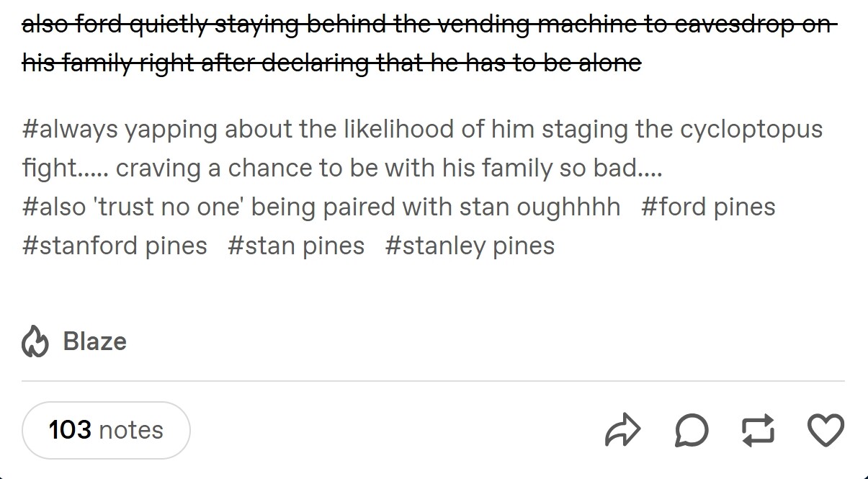Click the Blaze flame icon
868x479 pixels.
[35, 342]
